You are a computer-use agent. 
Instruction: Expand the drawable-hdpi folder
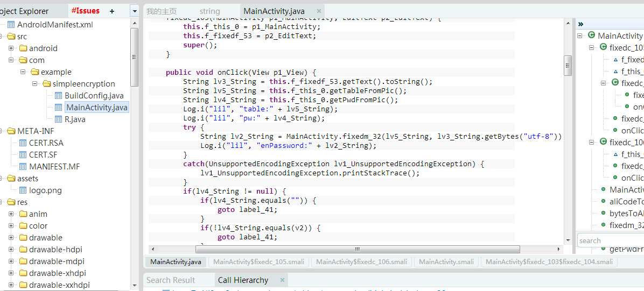coord(11,250)
